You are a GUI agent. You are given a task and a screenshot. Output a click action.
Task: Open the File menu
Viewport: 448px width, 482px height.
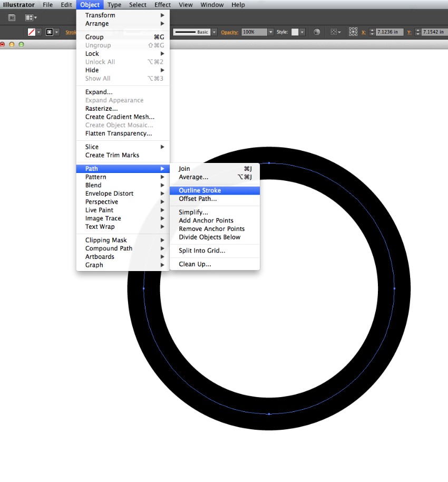[x=47, y=5]
